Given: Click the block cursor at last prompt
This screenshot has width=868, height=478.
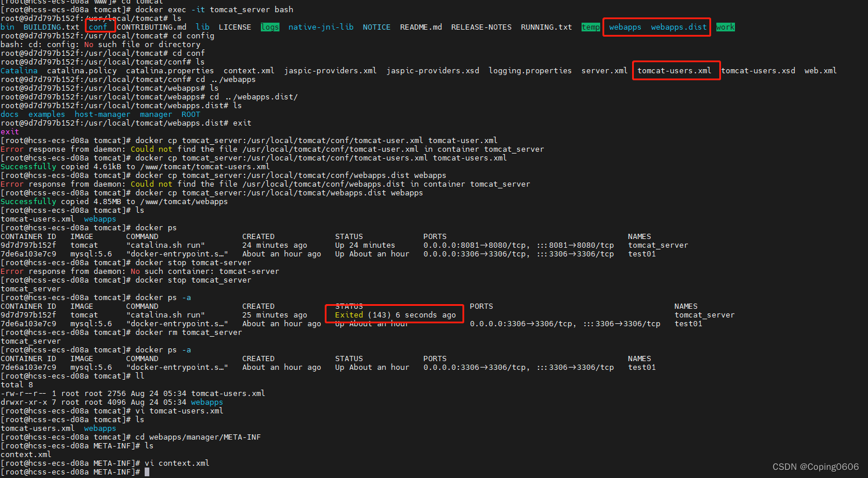Looking at the screenshot, I should (147, 472).
